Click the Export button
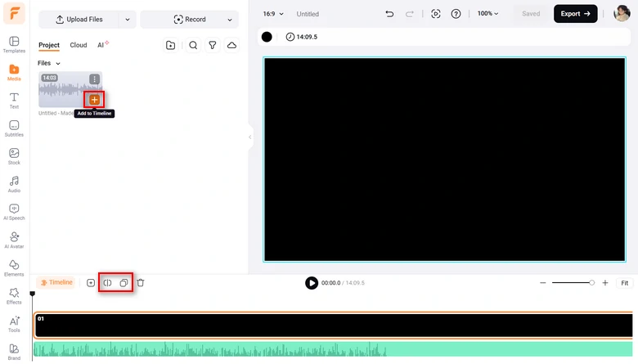638x364 pixels. pos(575,14)
